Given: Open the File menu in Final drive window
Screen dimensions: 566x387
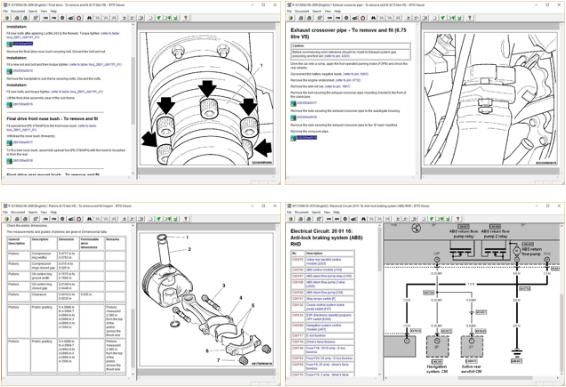Looking at the screenshot, I should 5,11.
